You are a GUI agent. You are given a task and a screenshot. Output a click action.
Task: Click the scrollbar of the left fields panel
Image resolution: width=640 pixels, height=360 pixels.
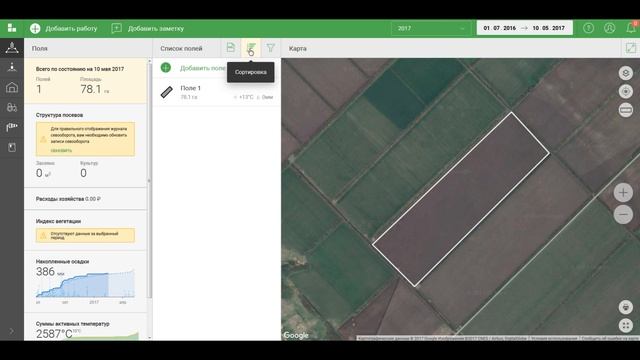click(x=149, y=180)
